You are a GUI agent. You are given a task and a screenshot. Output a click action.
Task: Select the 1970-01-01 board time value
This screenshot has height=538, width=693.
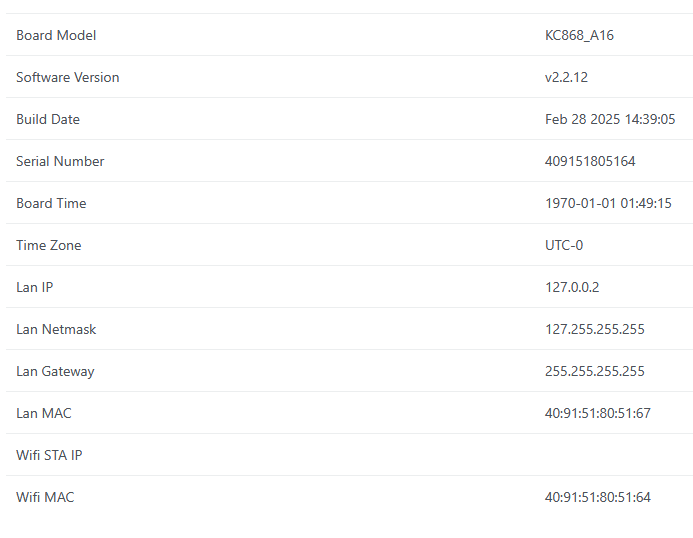608,203
